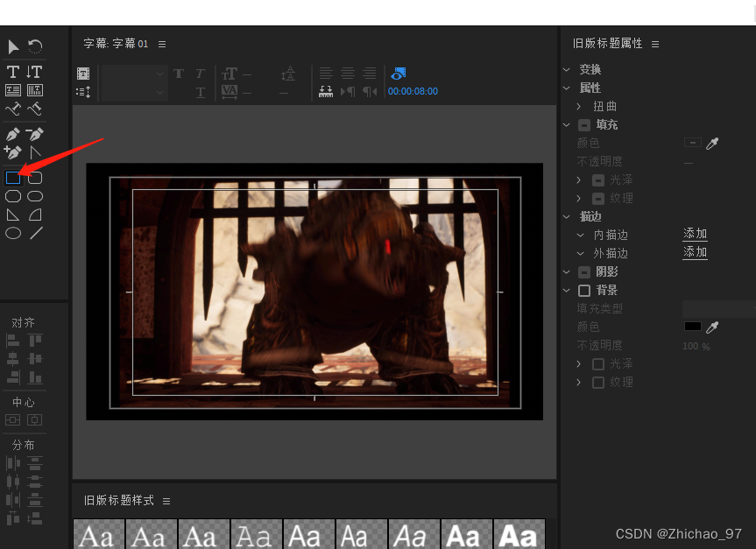Toggle italic text style button
This screenshot has height=549, width=756.
(201, 74)
